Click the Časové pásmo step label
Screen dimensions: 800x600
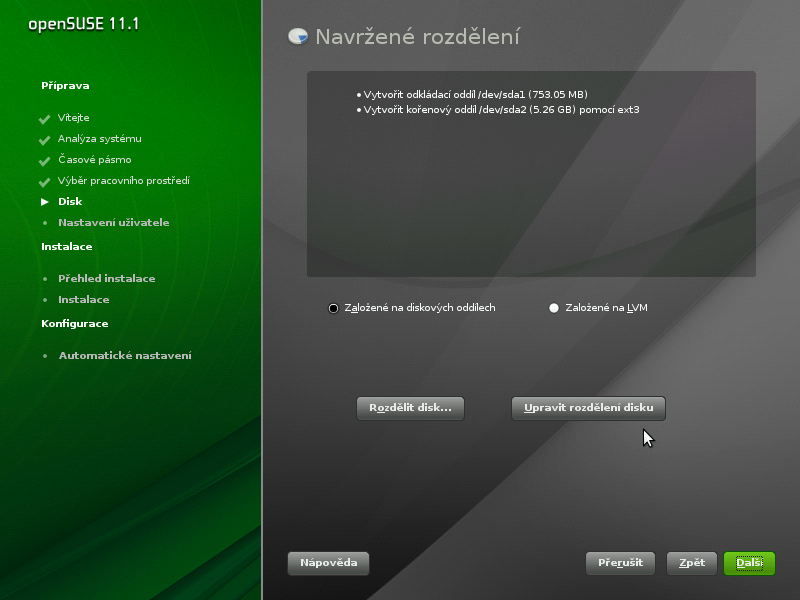[94, 160]
